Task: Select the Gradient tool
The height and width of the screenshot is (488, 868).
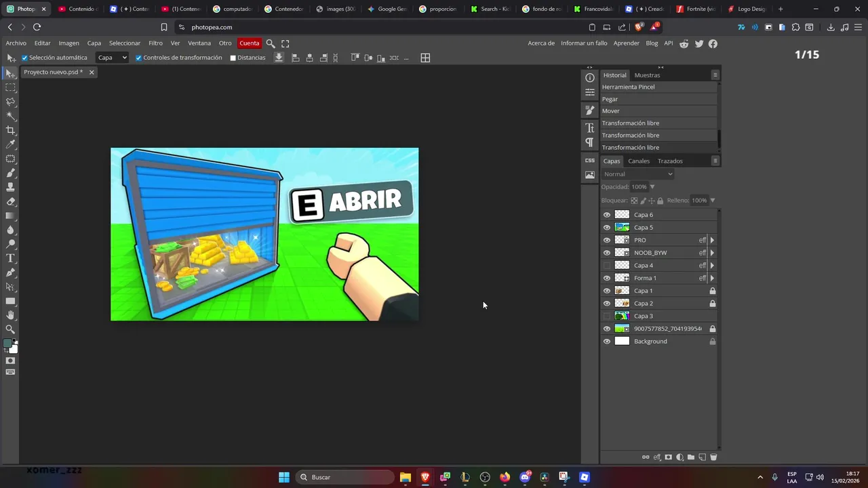Action: [10, 216]
